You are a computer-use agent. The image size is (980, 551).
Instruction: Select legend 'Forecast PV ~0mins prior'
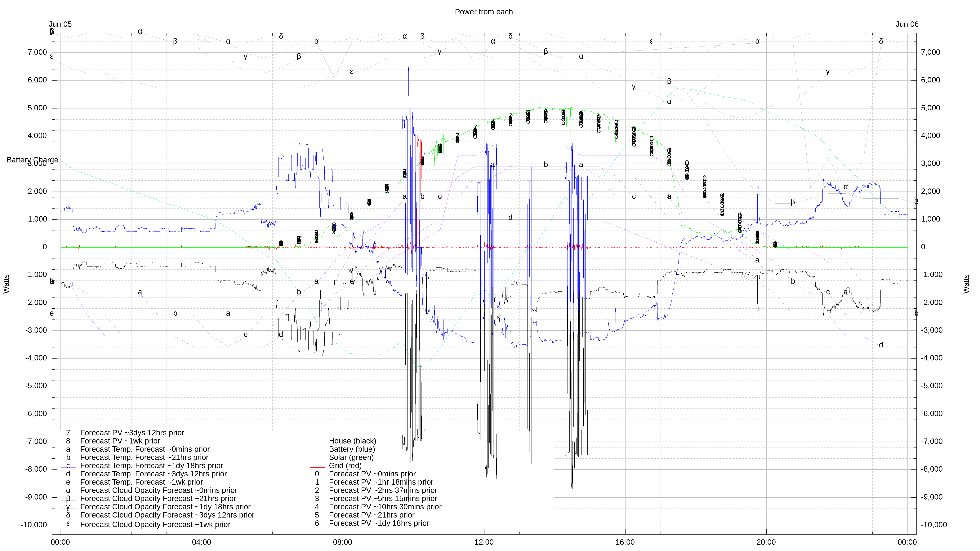(372, 474)
